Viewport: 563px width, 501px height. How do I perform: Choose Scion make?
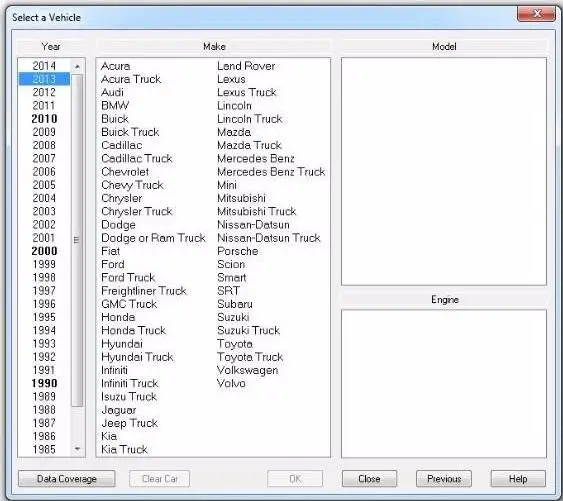(231, 264)
